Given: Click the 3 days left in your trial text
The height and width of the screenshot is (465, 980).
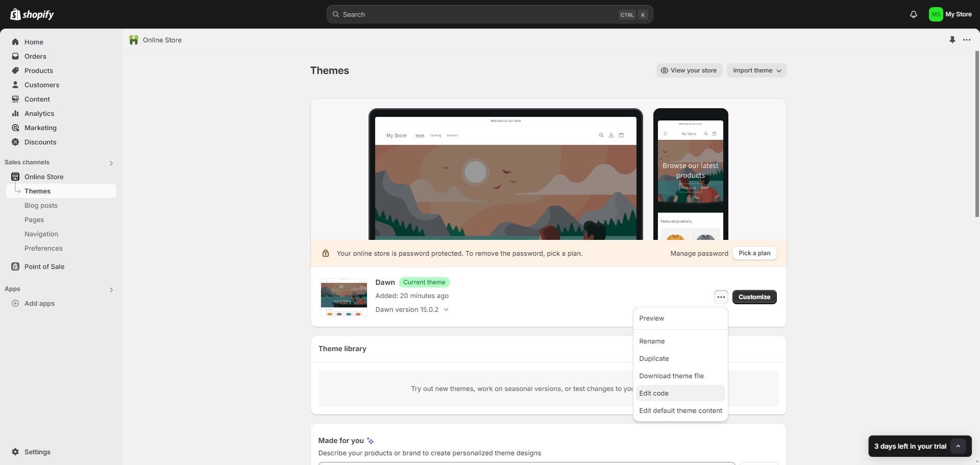Looking at the screenshot, I should [x=910, y=446].
